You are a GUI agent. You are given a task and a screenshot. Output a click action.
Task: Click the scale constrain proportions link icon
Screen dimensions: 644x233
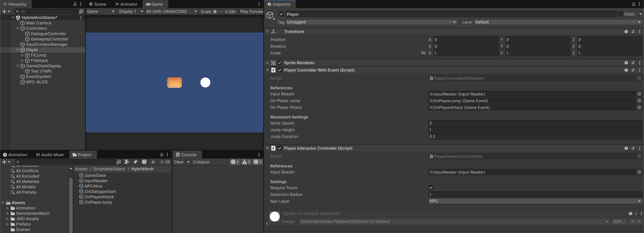[x=423, y=53]
